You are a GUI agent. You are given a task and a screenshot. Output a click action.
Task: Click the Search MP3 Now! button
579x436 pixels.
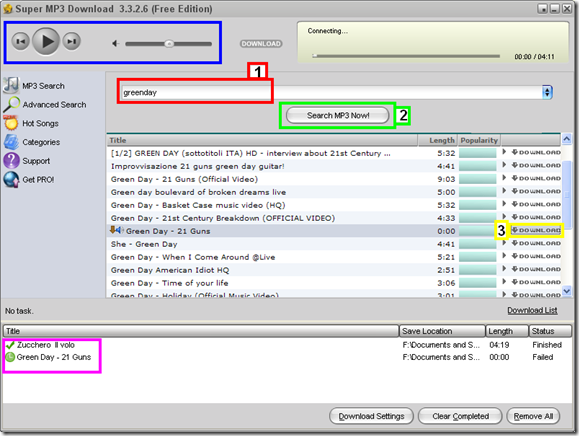(338, 116)
